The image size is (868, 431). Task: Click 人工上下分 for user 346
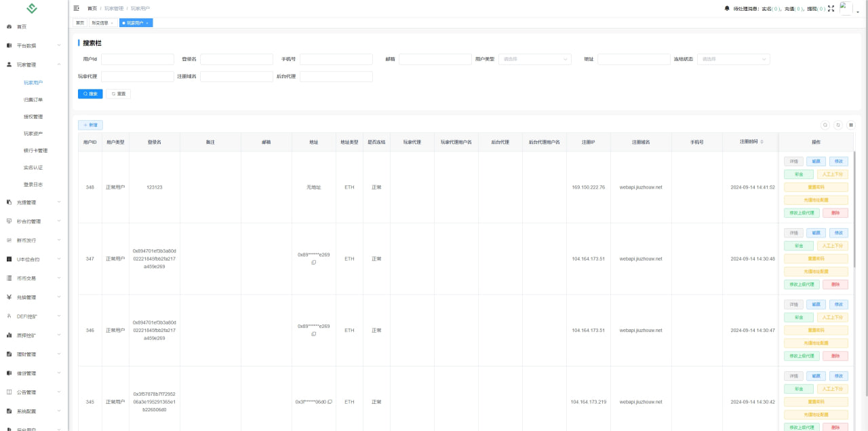tap(832, 317)
